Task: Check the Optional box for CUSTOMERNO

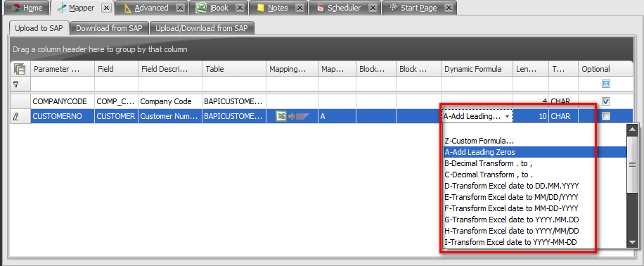Action: click(x=605, y=116)
